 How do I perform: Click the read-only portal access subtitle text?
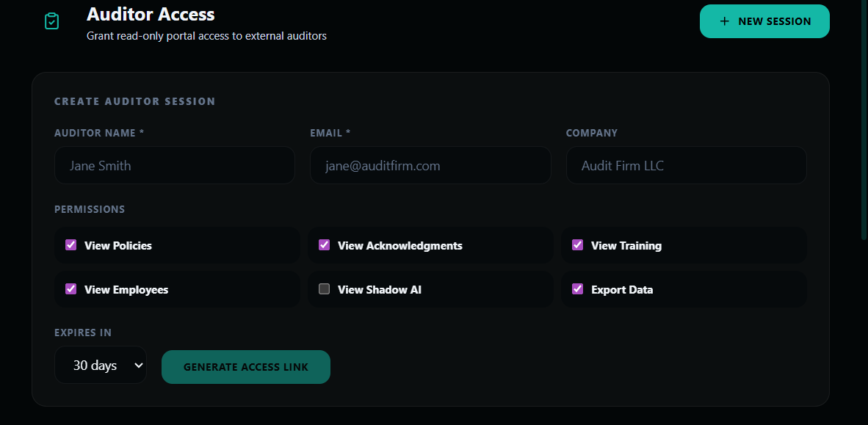[x=206, y=36]
